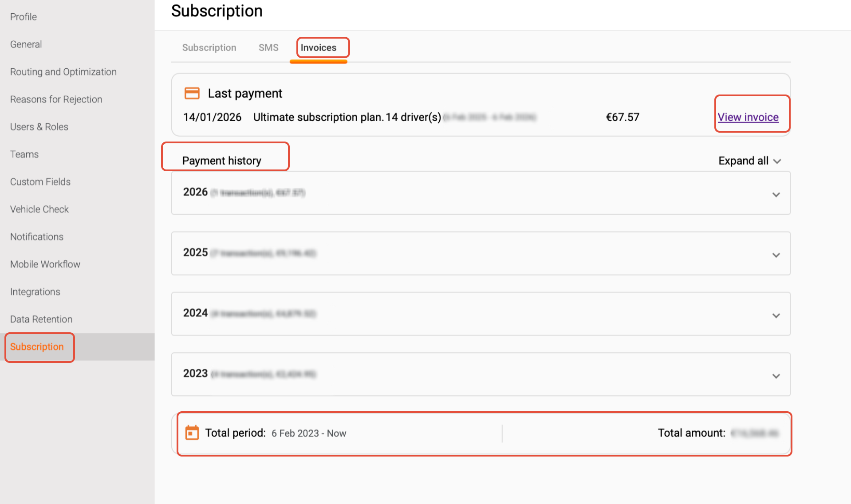Open the Integrations section
The width and height of the screenshot is (851, 504).
point(35,292)
